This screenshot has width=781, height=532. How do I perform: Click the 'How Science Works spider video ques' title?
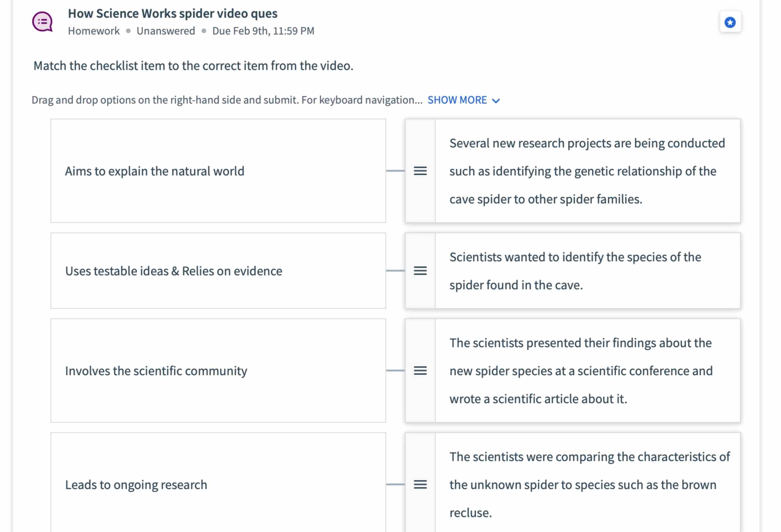173,14
